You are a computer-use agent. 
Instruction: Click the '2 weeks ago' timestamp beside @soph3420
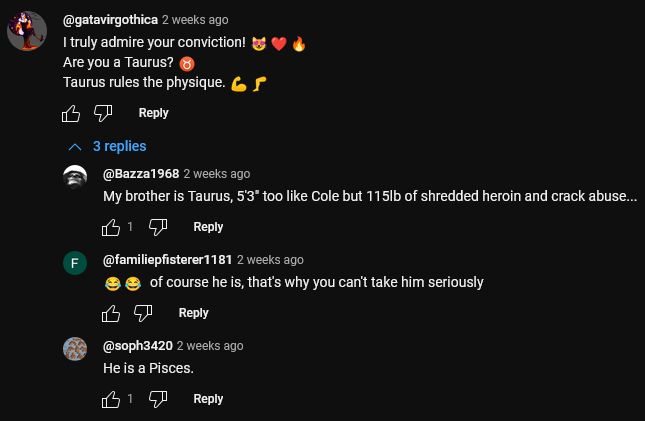point(211,346)
